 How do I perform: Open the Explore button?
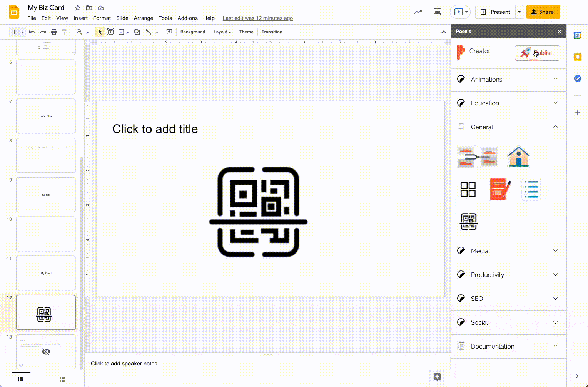click(437, 377)
